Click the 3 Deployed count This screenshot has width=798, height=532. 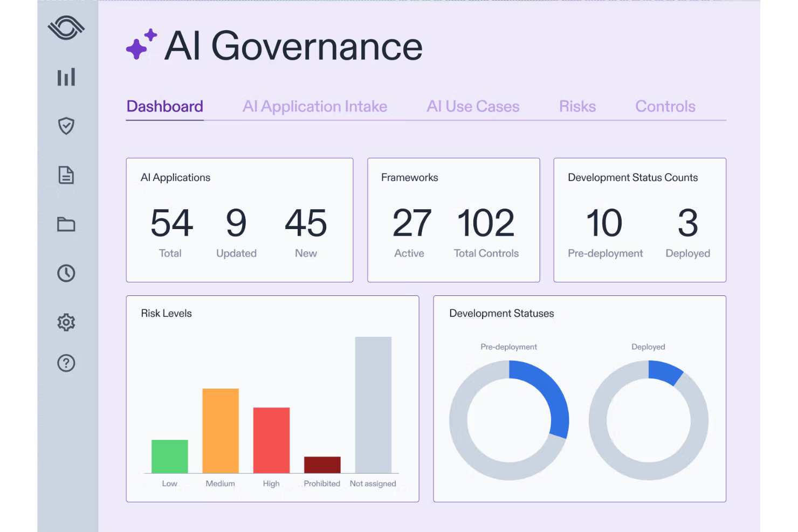click(x=688, y=223)
